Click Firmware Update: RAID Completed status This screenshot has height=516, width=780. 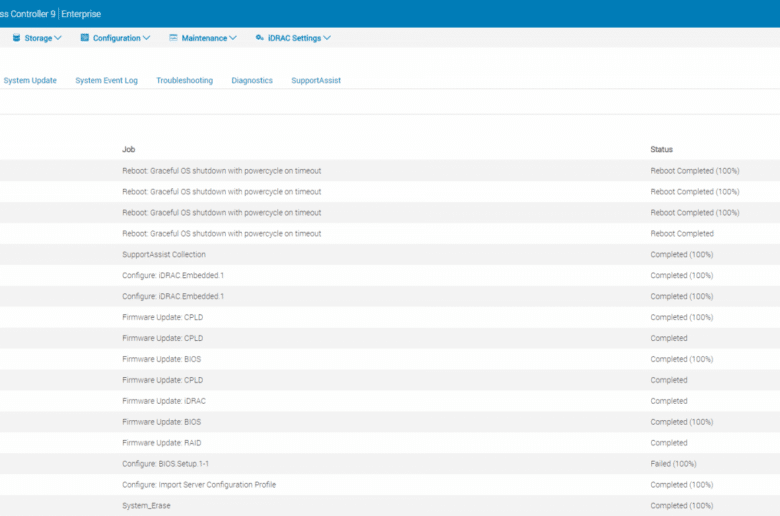(669, 443)
